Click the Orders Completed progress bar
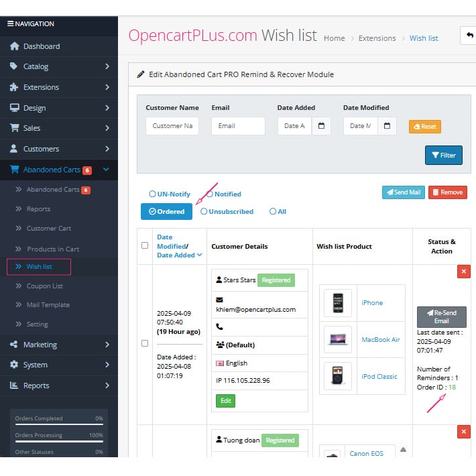 click(x=59, y=424)
